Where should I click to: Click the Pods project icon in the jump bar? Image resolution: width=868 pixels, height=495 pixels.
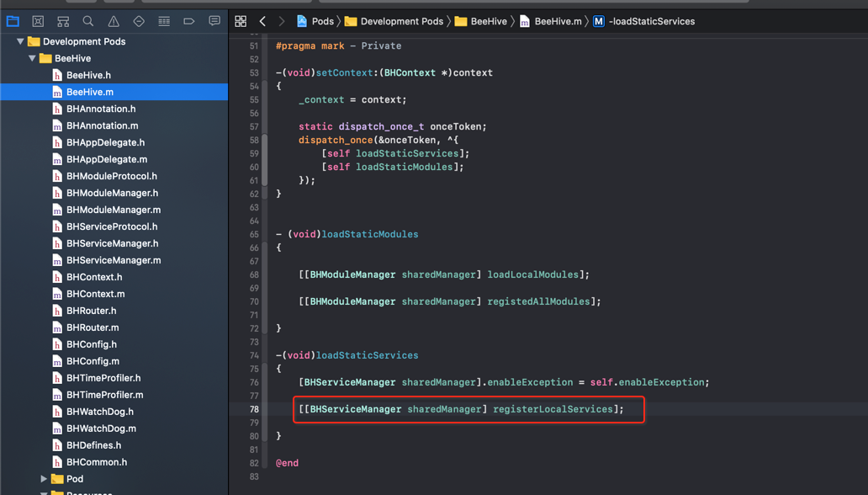coord(302,22)
